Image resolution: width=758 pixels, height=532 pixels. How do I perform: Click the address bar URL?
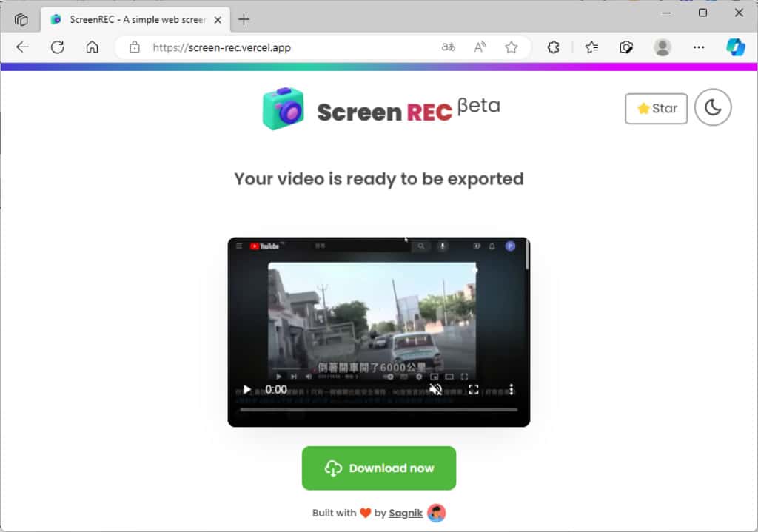[x=221, y=48]
